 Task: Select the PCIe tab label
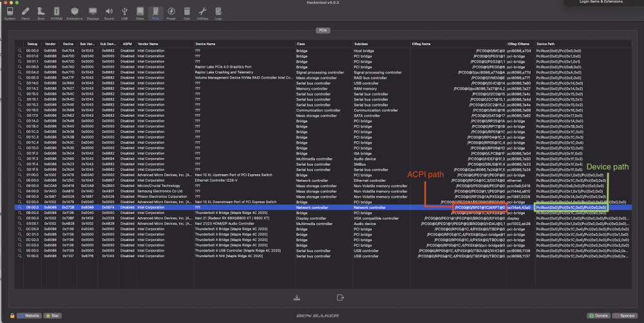coord(323,30)
